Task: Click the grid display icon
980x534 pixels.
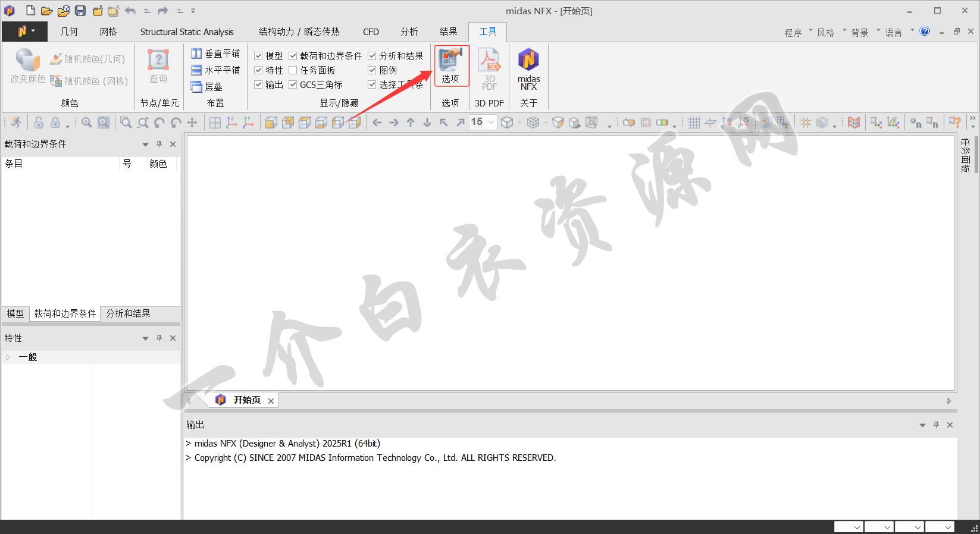Action: point(694,122)
